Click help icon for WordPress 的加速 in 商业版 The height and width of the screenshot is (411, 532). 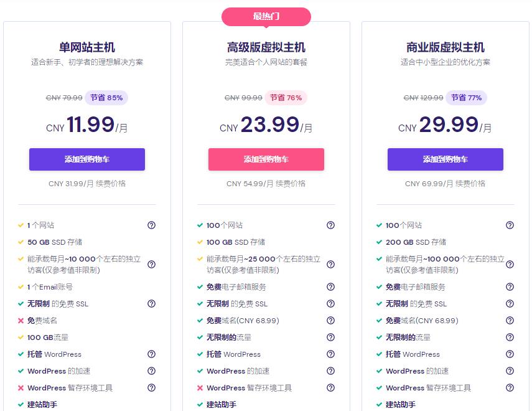coord(510,371)
